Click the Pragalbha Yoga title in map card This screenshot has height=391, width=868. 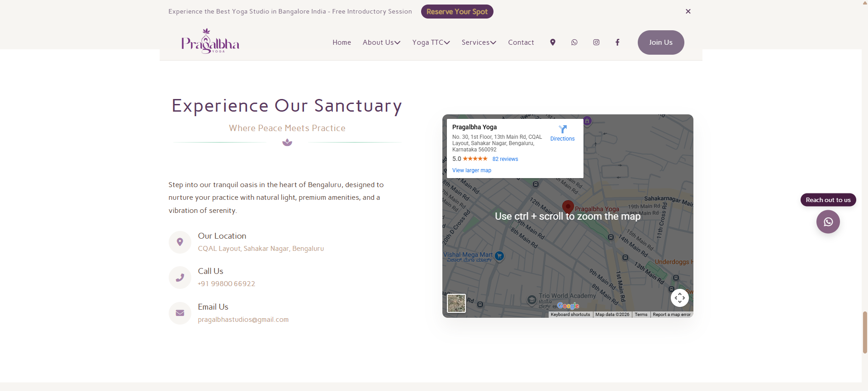[474, 127]
